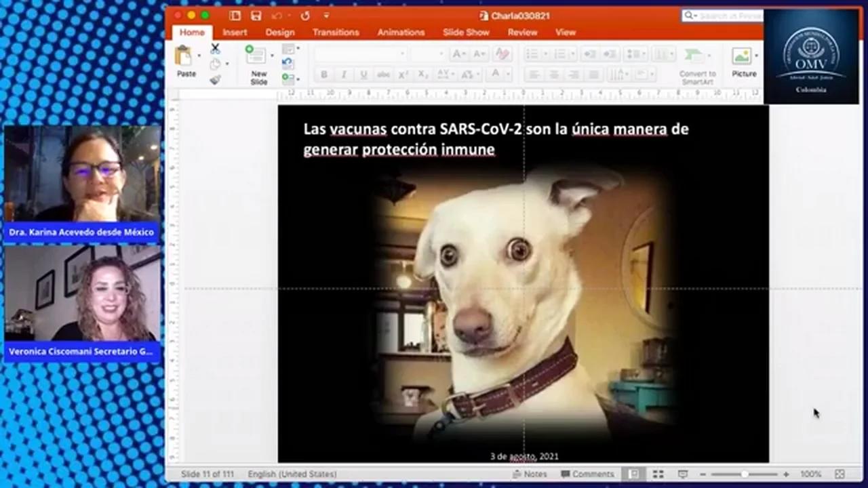
Task: Click the 100% zoom level
Action: (x=810, y=474)
